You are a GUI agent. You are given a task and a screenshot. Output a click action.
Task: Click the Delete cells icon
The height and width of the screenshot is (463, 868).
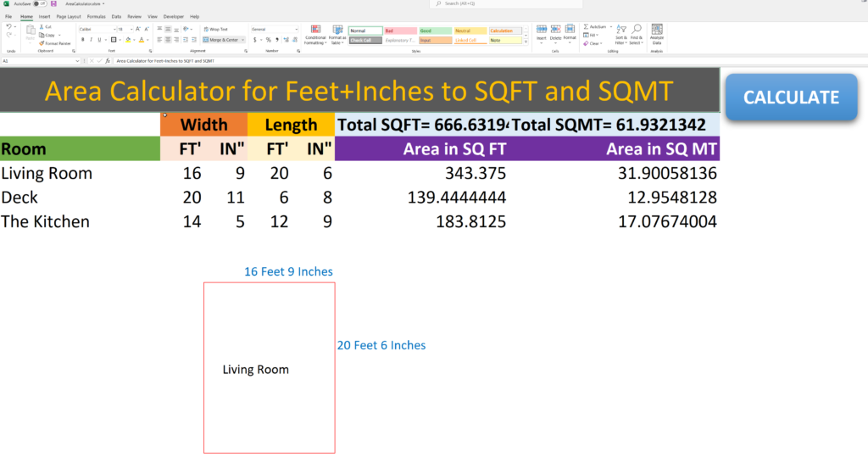tap(555, 30)
